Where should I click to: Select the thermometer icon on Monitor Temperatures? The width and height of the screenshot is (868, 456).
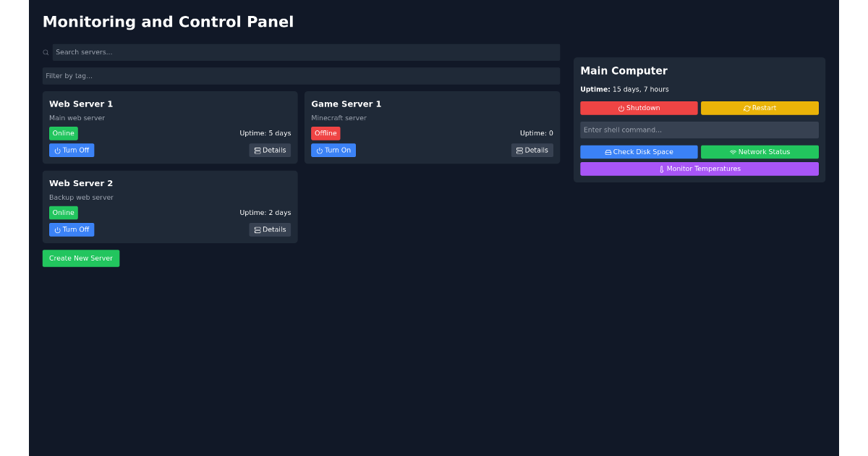(662, 169)
